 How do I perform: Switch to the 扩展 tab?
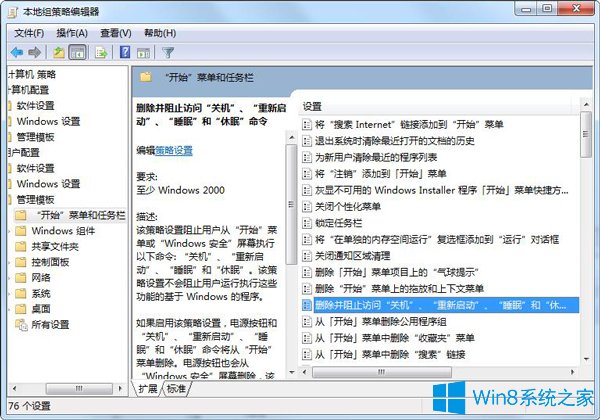(x=148, y=389)
